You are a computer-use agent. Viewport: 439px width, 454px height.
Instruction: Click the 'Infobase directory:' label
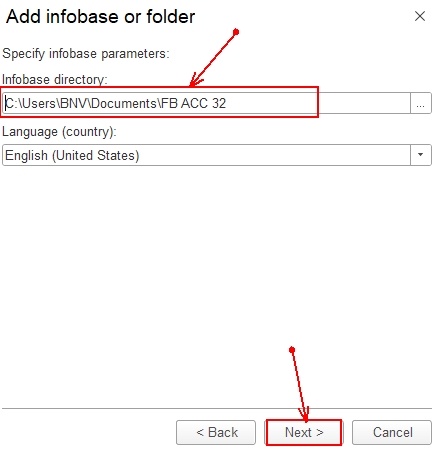click(55, 79)
